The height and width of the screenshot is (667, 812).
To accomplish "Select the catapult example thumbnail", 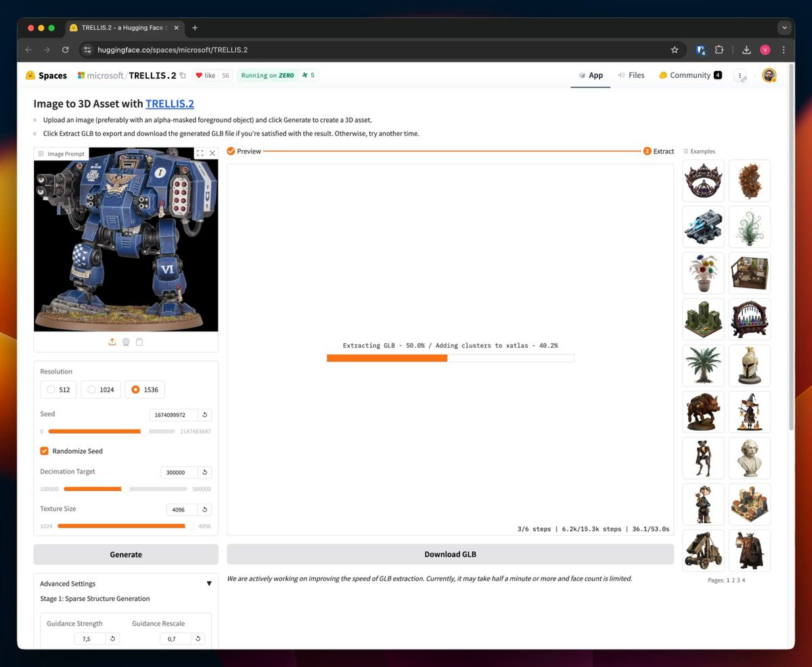I will coord(703,549).
